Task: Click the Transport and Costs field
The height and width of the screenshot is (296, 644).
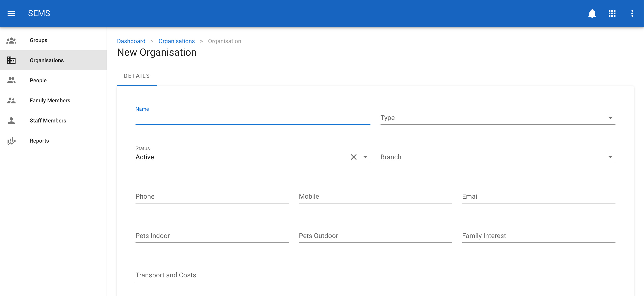Action: pyautogui.click(x=375, y=275)
